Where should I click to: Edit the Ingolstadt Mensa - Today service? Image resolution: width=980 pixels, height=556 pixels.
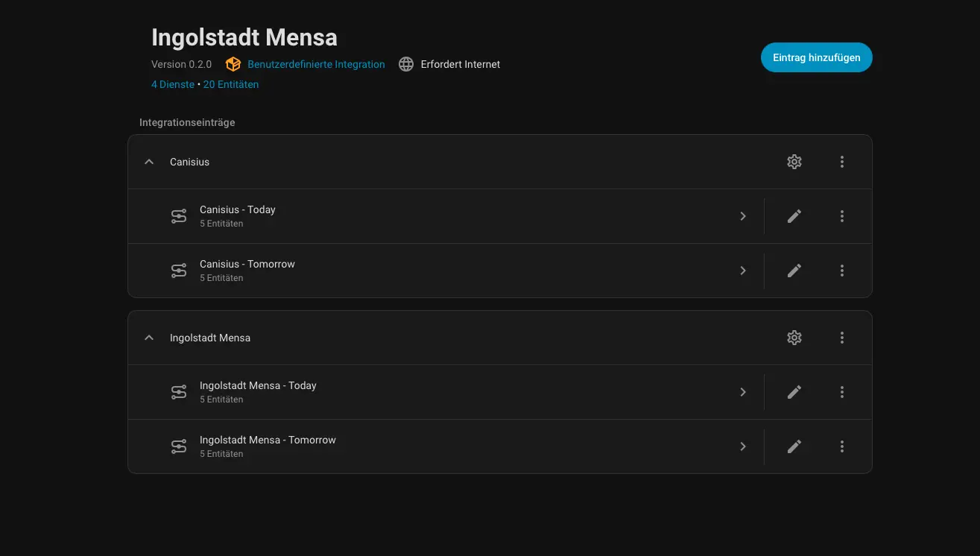pyautogui.click(x=794, y=391)
